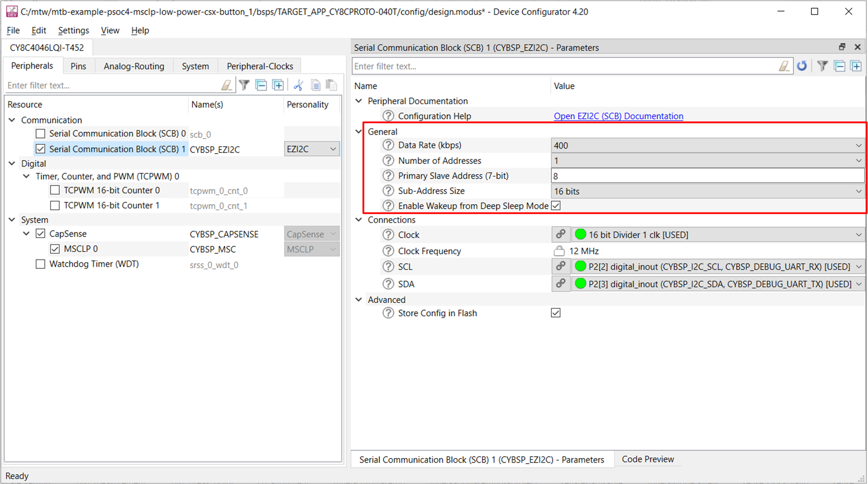
Task: Enable TCPWM 16-bit Counter 0 checkbox
Action: [x=55, y=190]
